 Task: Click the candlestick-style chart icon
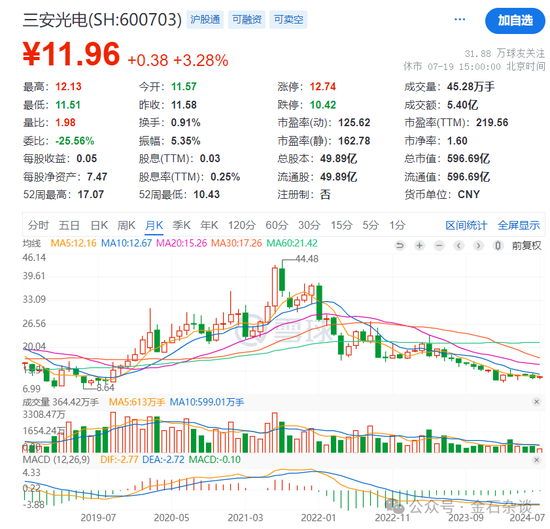tap(498, 246)
